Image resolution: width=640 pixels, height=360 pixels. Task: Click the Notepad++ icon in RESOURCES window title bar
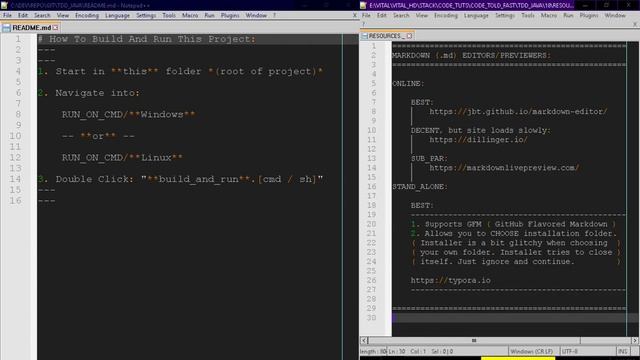click(x=363, y=5)
